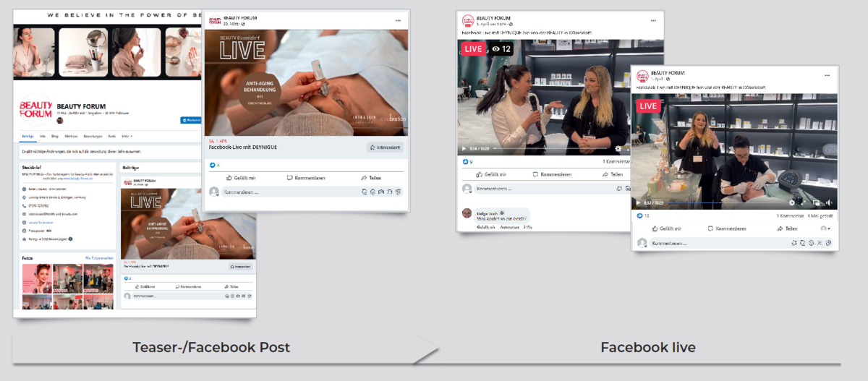Click Gefällt mir on the large teaser post
This screenshot has width=868, height=381.
pyautogui.click(x=239, y=178)
